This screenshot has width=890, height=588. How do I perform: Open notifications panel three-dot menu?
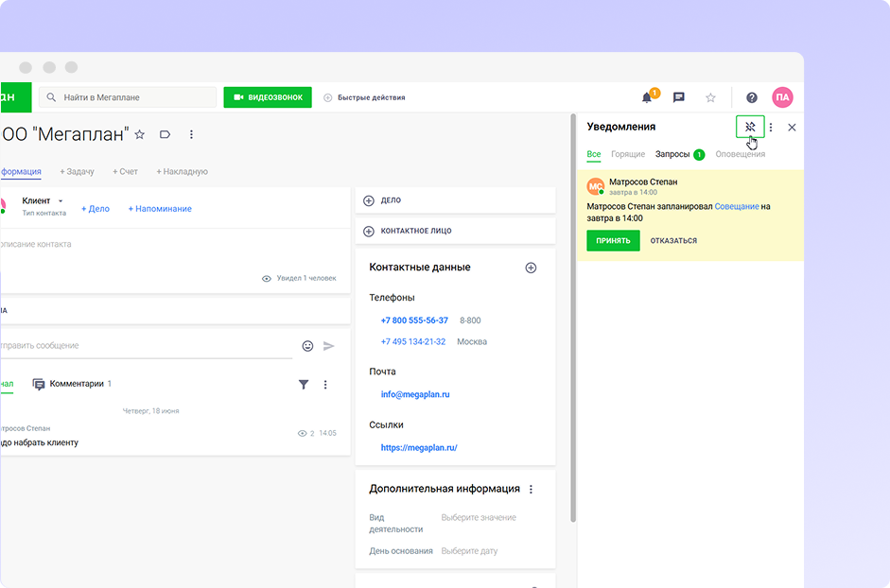(771, 127)
